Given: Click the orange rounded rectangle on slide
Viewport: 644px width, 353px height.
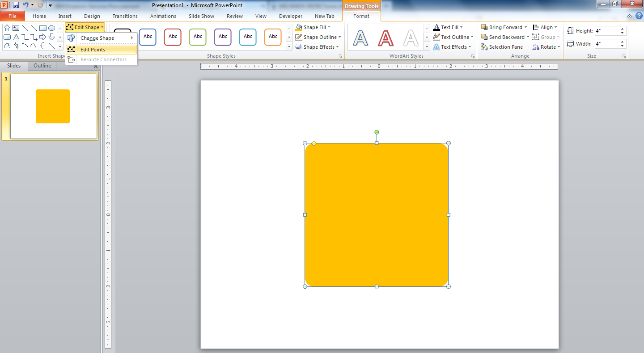Looking at the screenshot, I should tap(377, 215).
